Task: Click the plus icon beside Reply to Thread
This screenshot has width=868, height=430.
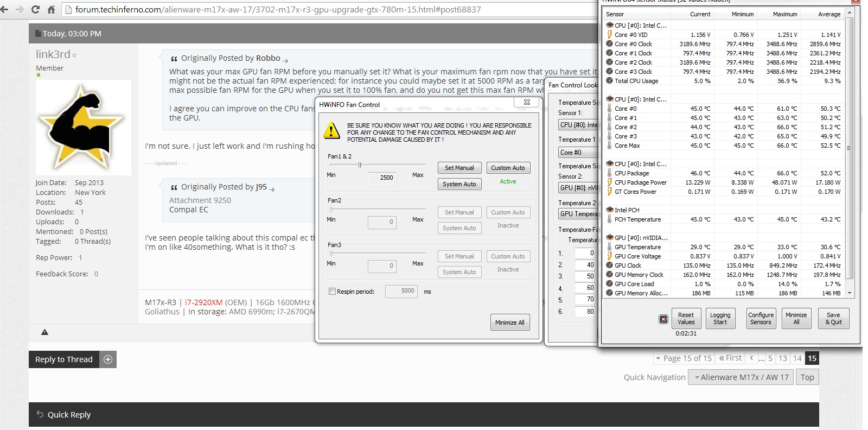Action: coord(108,359)
